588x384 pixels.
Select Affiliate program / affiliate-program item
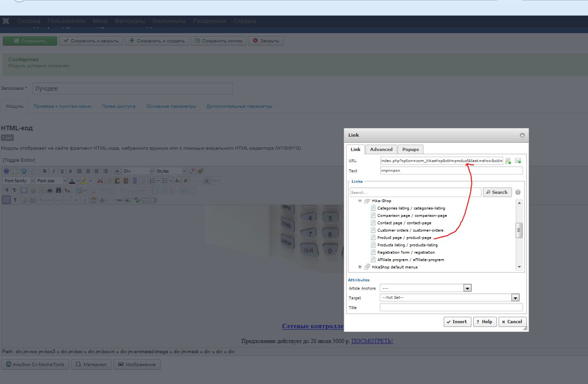click(411, 260)
